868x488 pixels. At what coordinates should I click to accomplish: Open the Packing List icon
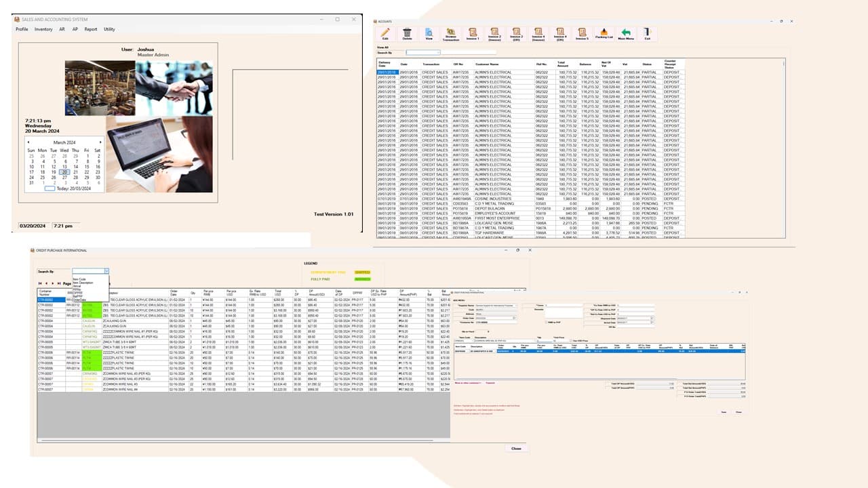tap(603, 30)
